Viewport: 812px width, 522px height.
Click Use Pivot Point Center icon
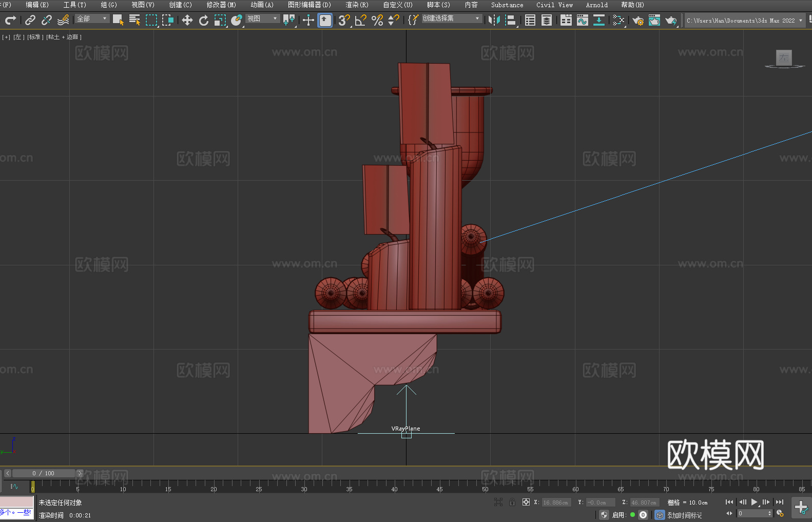pos(289,20)
